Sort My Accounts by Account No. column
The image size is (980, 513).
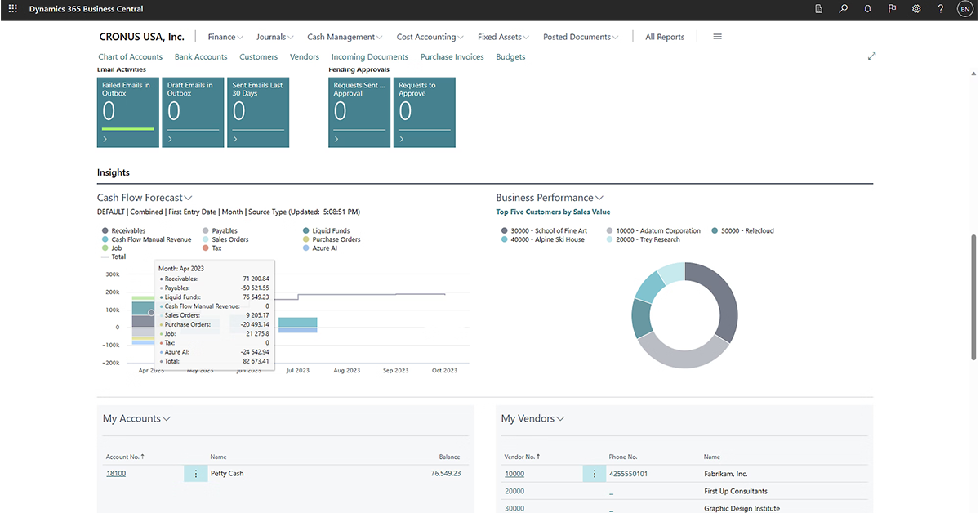point(125,457)
